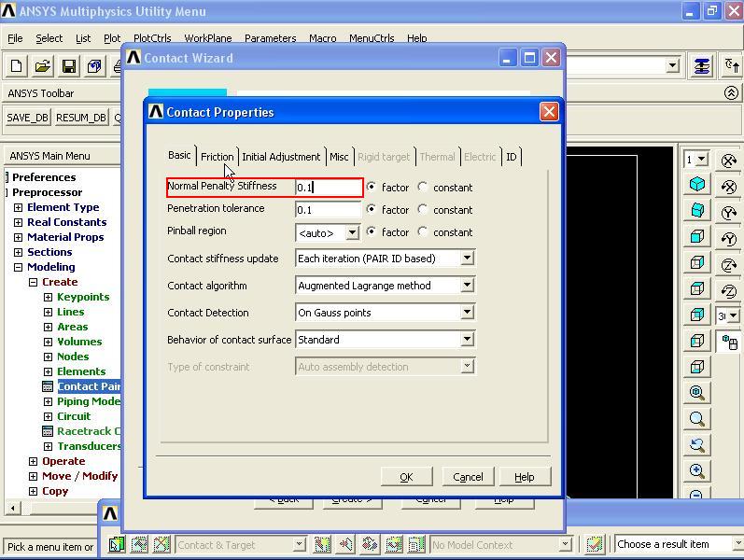Open the PlotCtrls menu
Screen dimensions: 744x560
click(152, 38)
